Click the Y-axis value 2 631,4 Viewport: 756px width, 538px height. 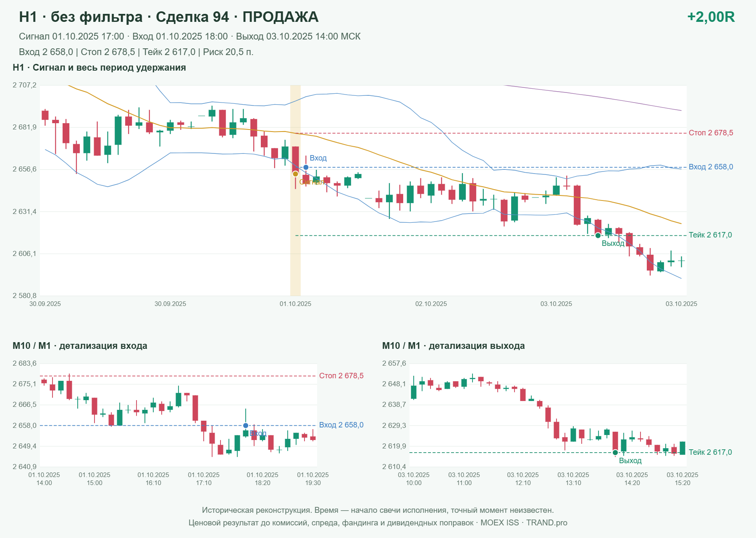(x=24, y=211)
